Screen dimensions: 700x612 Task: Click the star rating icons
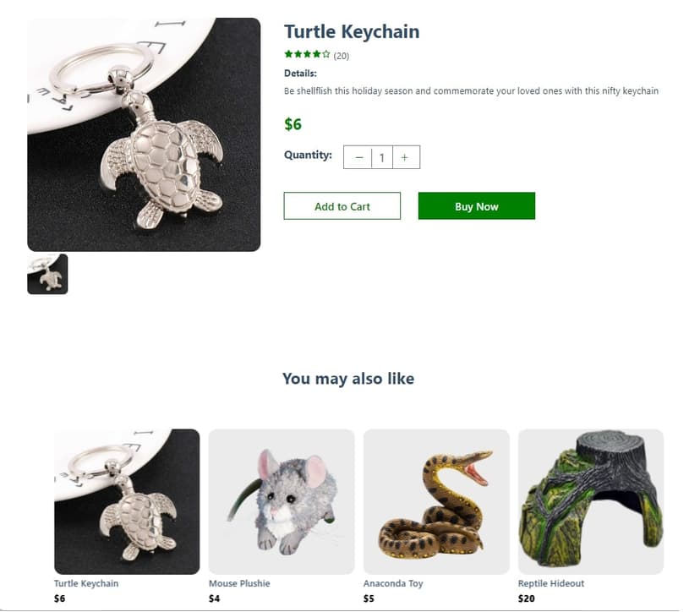[307, 55]
